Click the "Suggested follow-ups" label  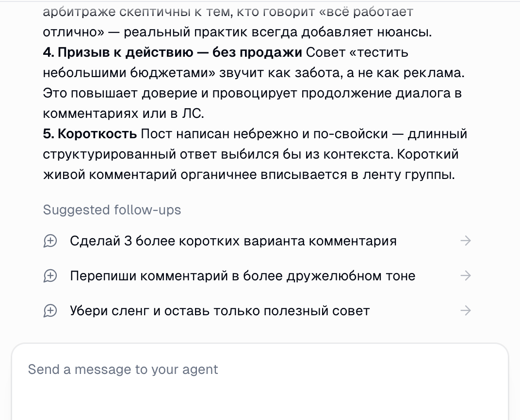click(x=112, y=210)
